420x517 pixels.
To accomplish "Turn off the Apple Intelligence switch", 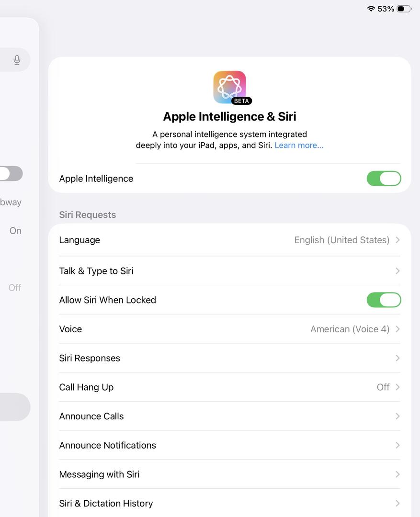I will point(384,179).
